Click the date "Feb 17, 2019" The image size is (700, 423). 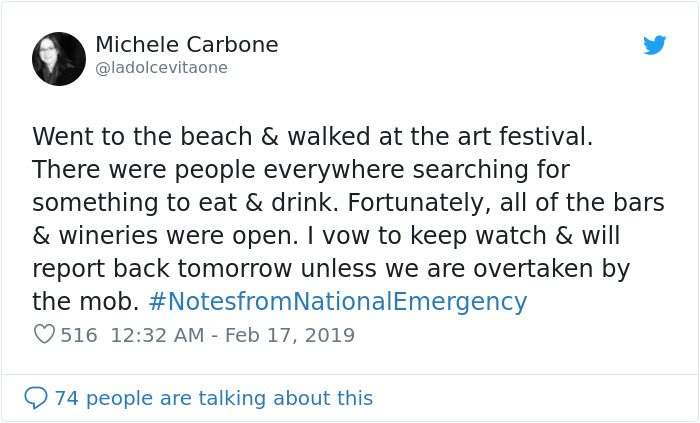pos(289,335)
